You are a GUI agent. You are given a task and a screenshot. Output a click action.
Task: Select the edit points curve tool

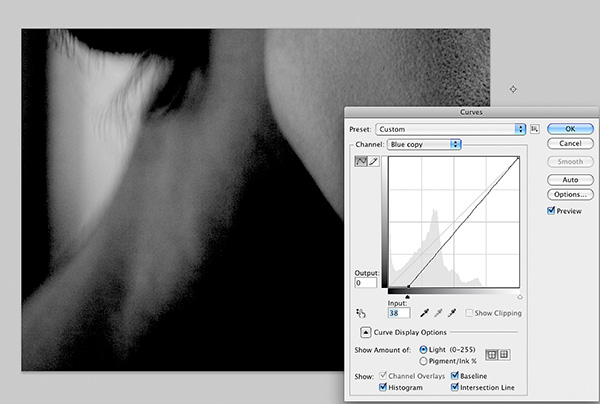[x=361, y=161]
